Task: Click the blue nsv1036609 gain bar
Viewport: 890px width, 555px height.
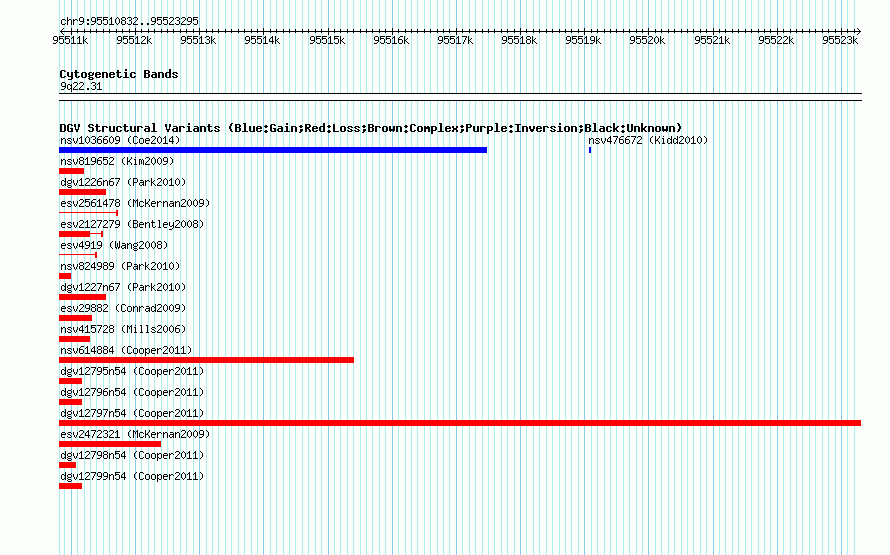Action: coord(273,150)
